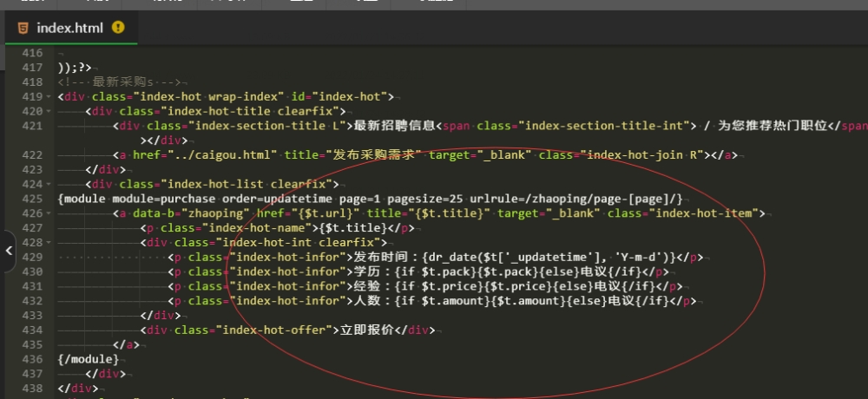Image resolution: width=868 pixels, height=399 pixels.
Task: Click line number 432 in the gutter
Action: [32, 300]
